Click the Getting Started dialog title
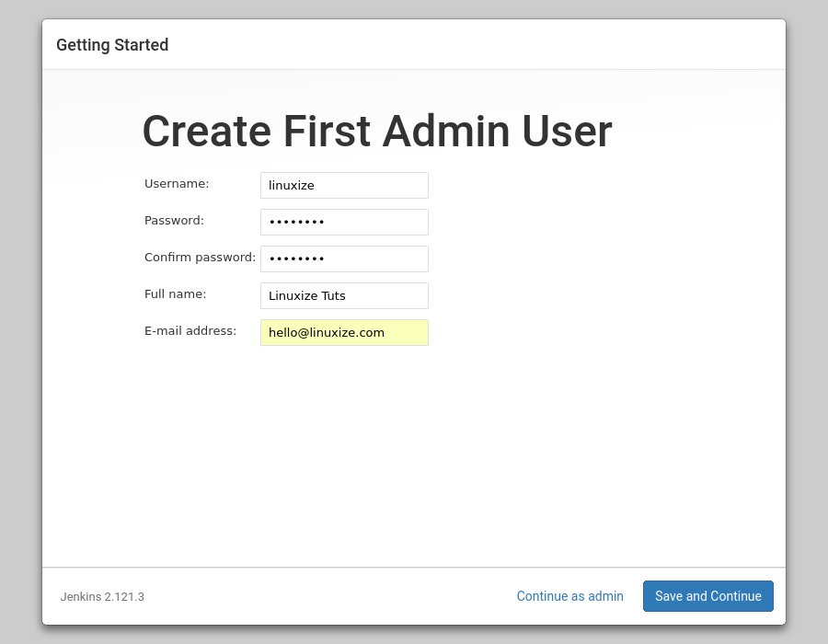This screenshot has height=644, width=828. (112, 45)
